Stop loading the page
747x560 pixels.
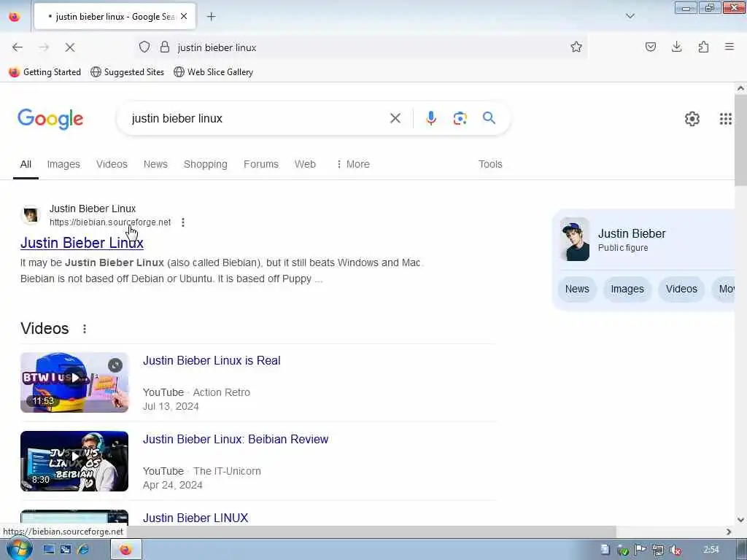pos(69,47)
